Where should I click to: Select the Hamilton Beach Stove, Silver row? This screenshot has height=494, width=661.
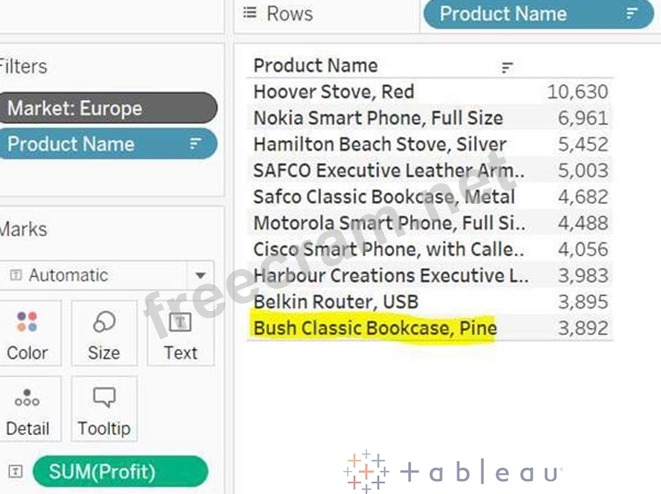pyautogui.click(x=380, y=144)
